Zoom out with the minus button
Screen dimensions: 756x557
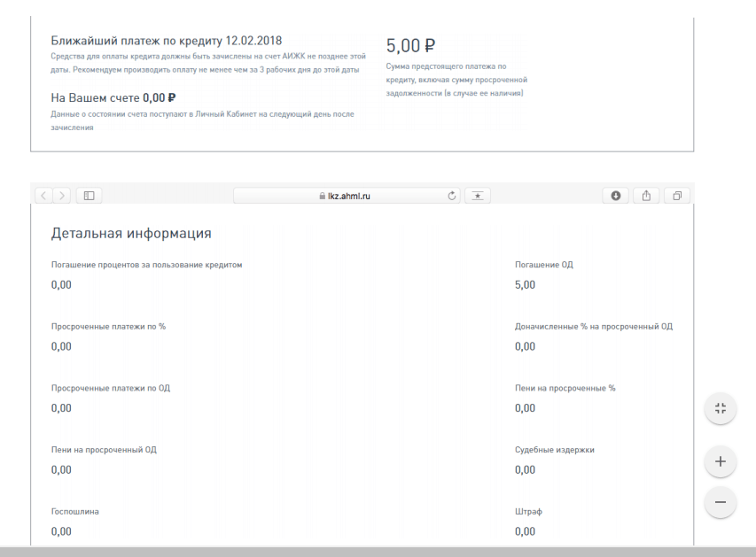click(x=720, y=502)
